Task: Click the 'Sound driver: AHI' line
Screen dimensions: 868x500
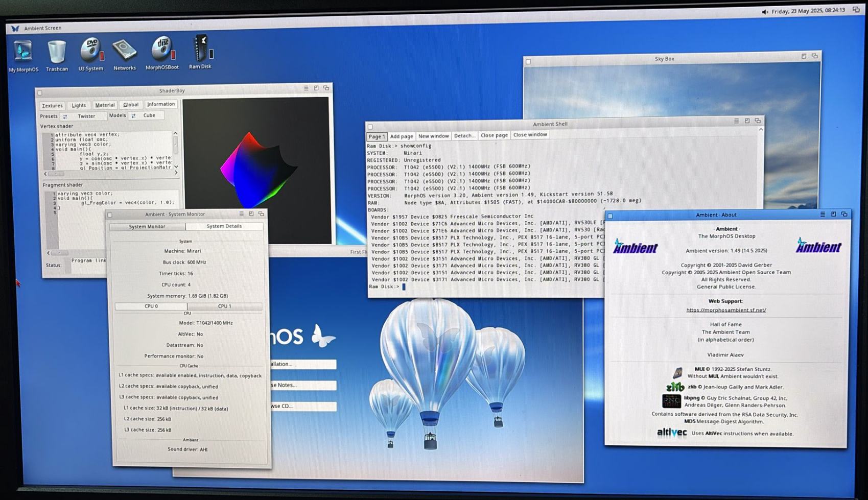Action: point(187,449)
